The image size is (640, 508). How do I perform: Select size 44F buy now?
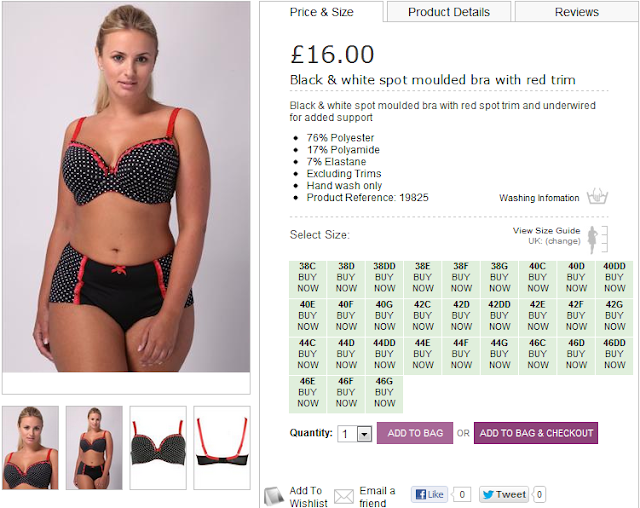click(x=461, y=354)
